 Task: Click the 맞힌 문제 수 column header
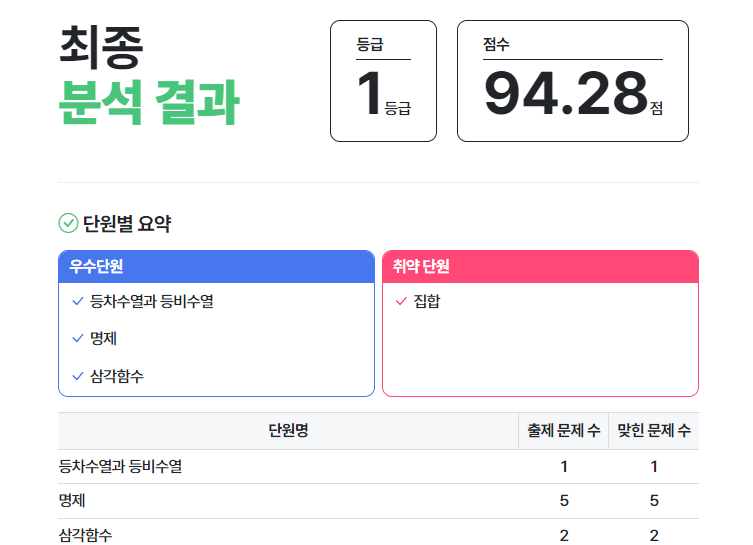click(x=654, y=431)
